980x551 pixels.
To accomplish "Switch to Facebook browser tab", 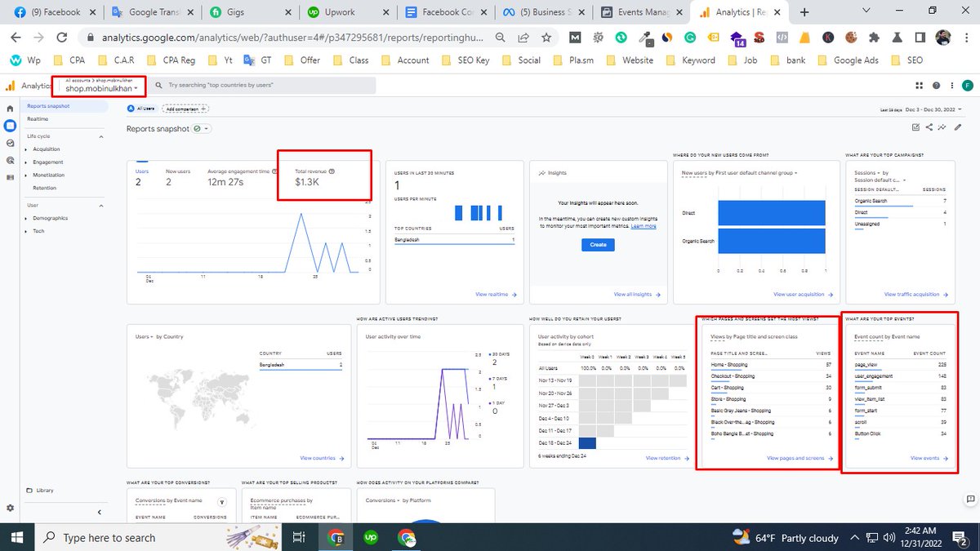I will [53, 12].
